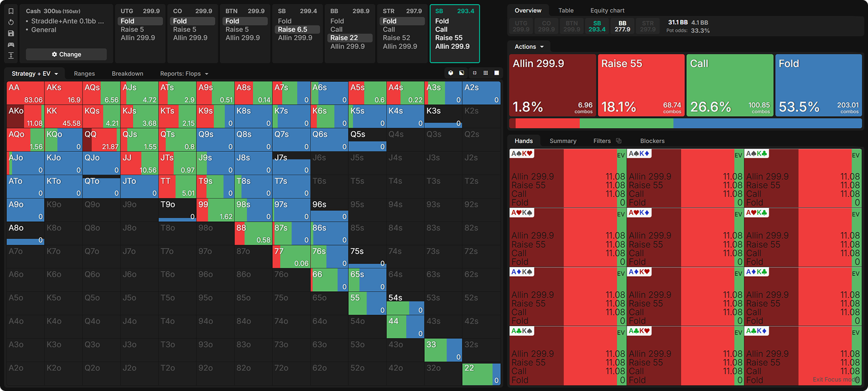This screenshot has width=868, height=391.
Task: Click the nine-dot grid layout icon
Action: click(x=486, y=73)
